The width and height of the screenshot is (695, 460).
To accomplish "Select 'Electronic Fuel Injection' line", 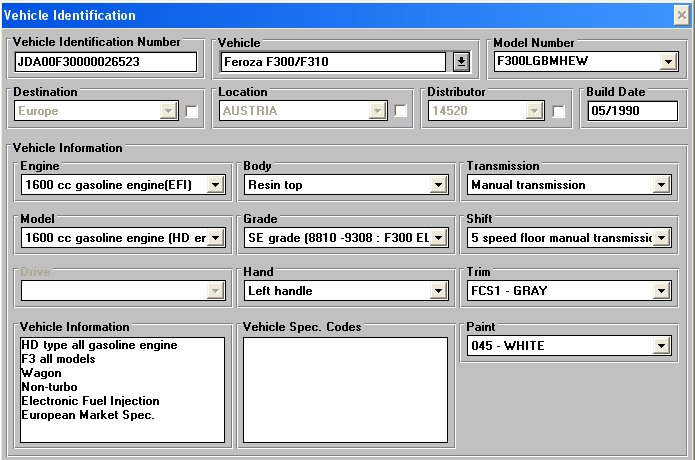I will coord(90,401).
